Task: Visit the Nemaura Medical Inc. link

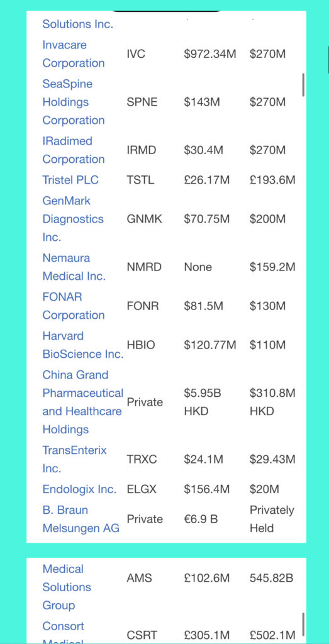Action: tap(74, 267)
